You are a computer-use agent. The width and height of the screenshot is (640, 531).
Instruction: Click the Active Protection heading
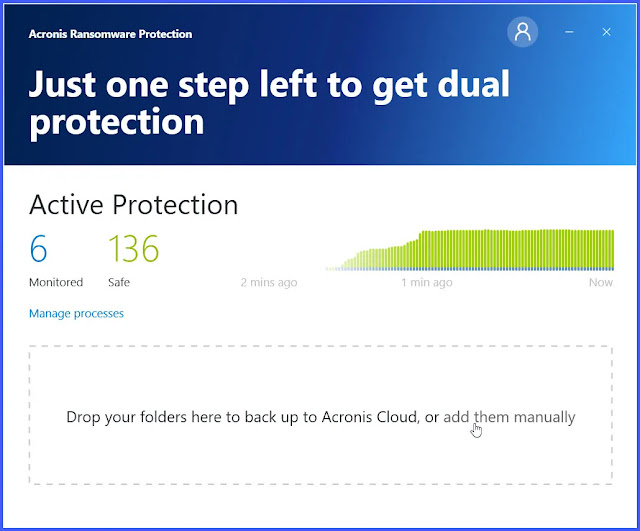[x=133, y=205]
